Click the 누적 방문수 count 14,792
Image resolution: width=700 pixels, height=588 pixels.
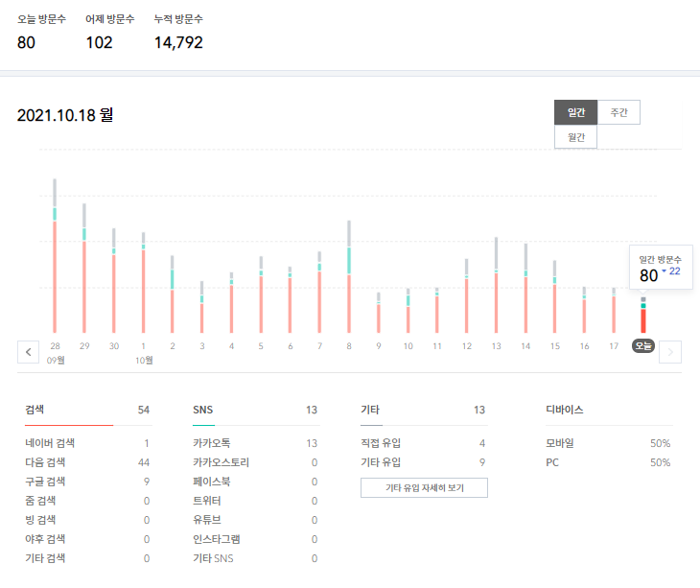click(178, 42)
